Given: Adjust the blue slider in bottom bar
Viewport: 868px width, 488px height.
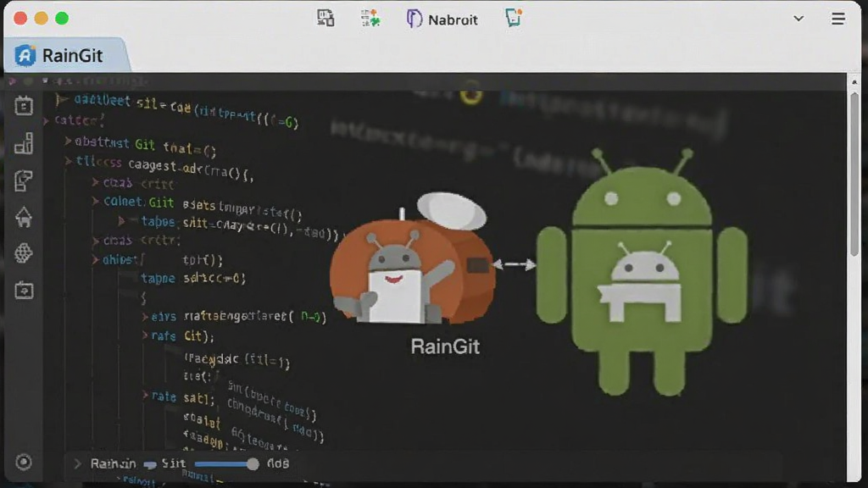Looking at the screenshot, I should coord(227,463).
